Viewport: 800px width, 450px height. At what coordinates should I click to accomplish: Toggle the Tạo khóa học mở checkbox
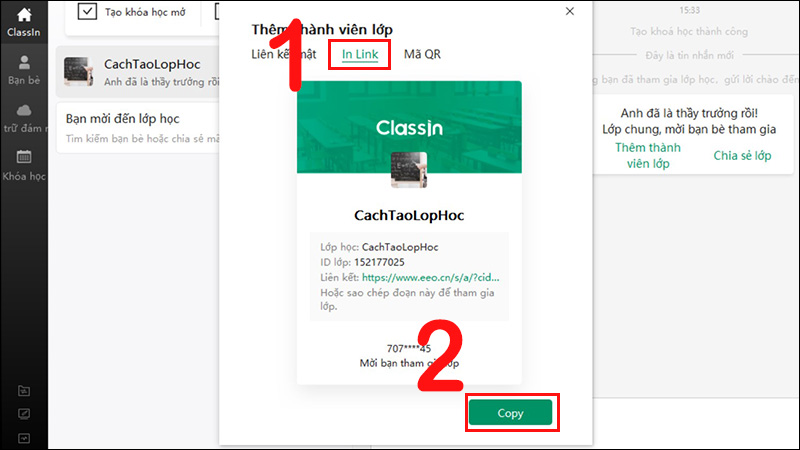(87, 11)
